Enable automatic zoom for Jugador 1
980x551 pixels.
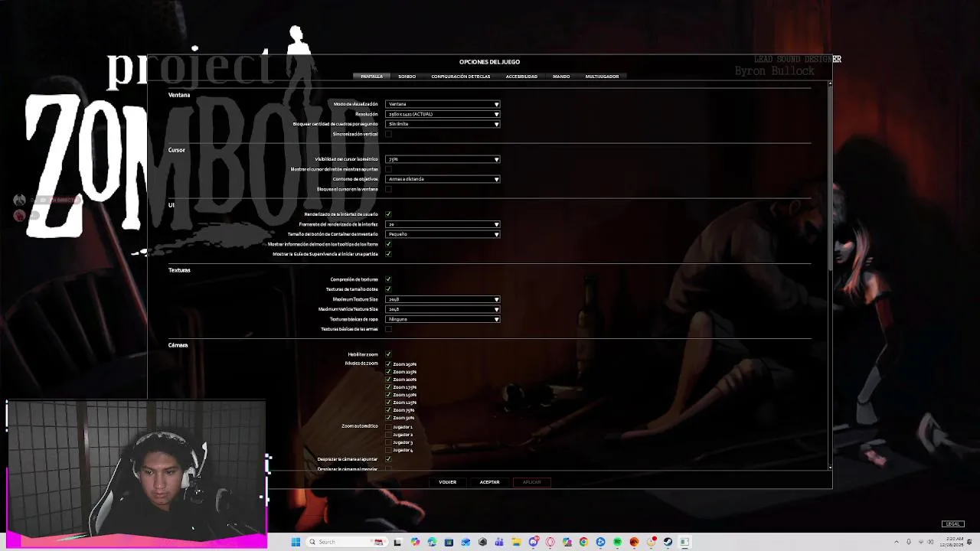coord(388,427)
